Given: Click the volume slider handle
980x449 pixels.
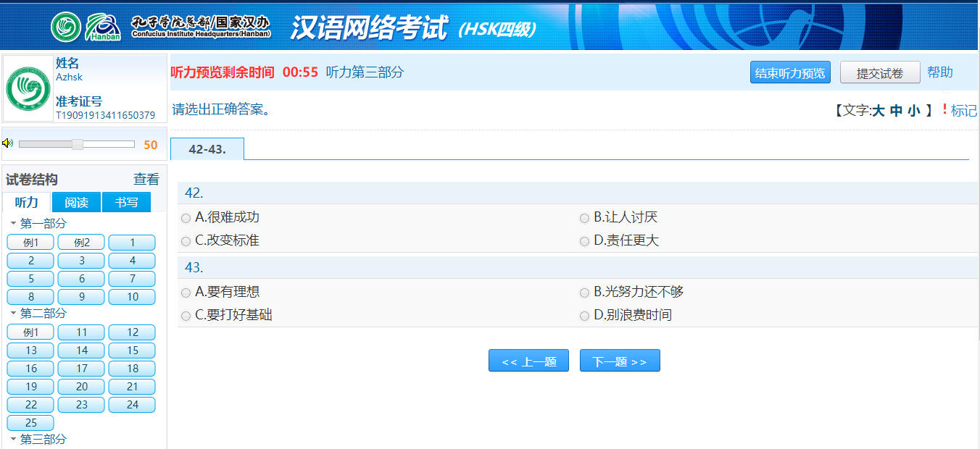Looking at the screenshot, I should (77, 144).
